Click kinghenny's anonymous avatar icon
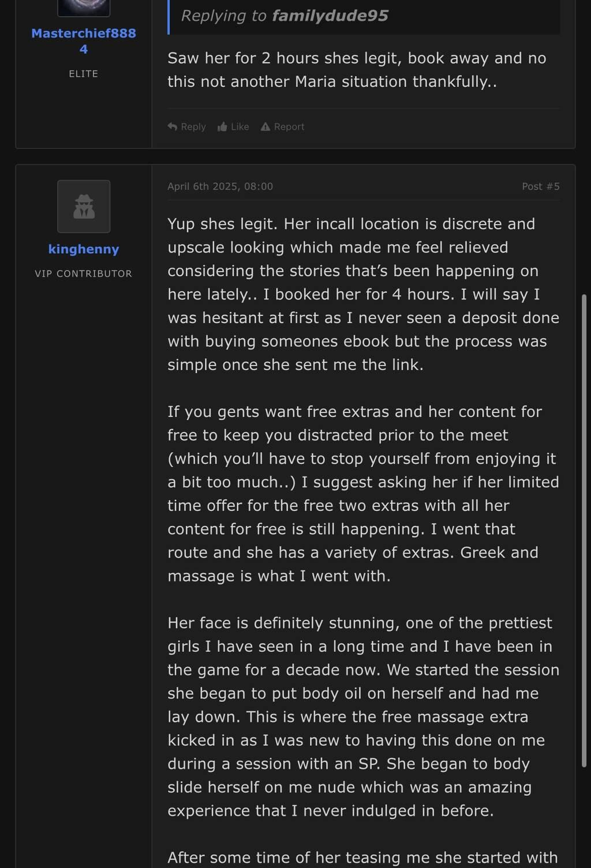The height and width of the screenshot is (868, 591). point(84,206)
